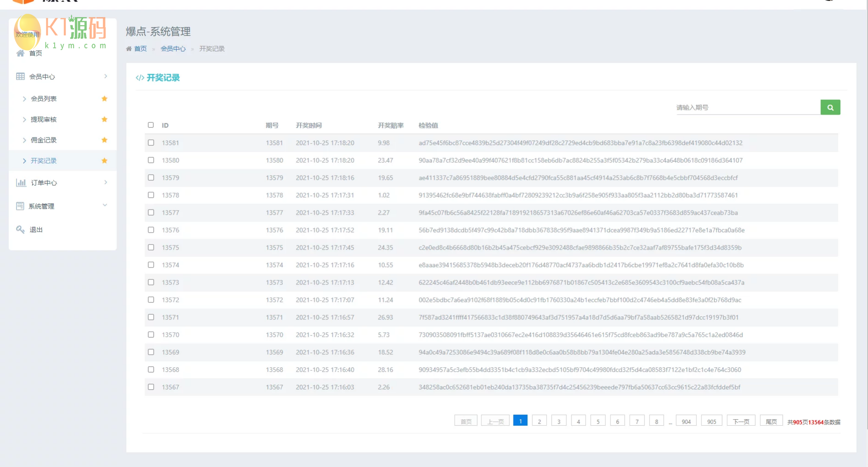
Task: Click the odds value 26.93
Action: (385, 318)
